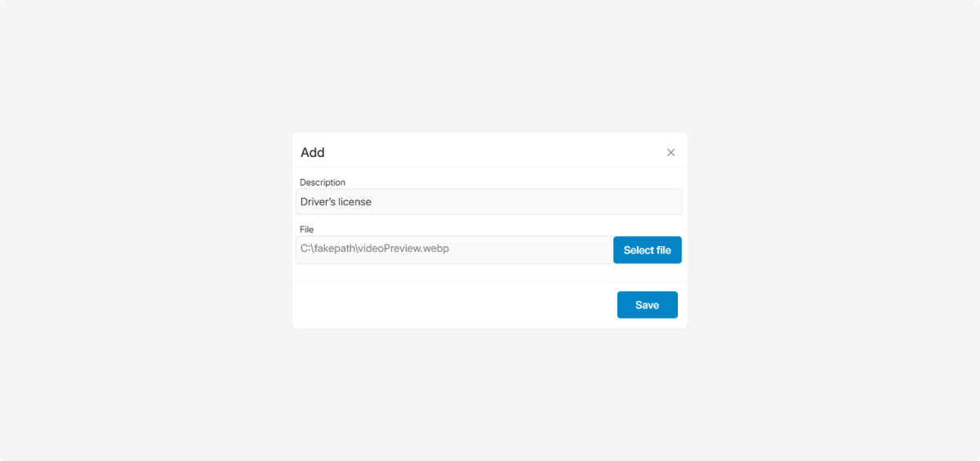Click the dialog header bar beside Add
This screenshot has height=461, width=980.
click(x=490, y=153)
